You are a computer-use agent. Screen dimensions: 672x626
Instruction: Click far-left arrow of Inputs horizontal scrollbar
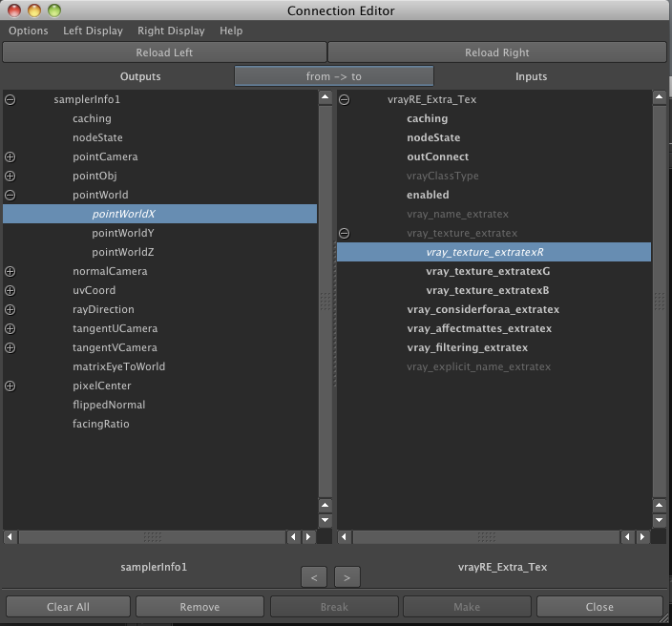click(344, 537)
